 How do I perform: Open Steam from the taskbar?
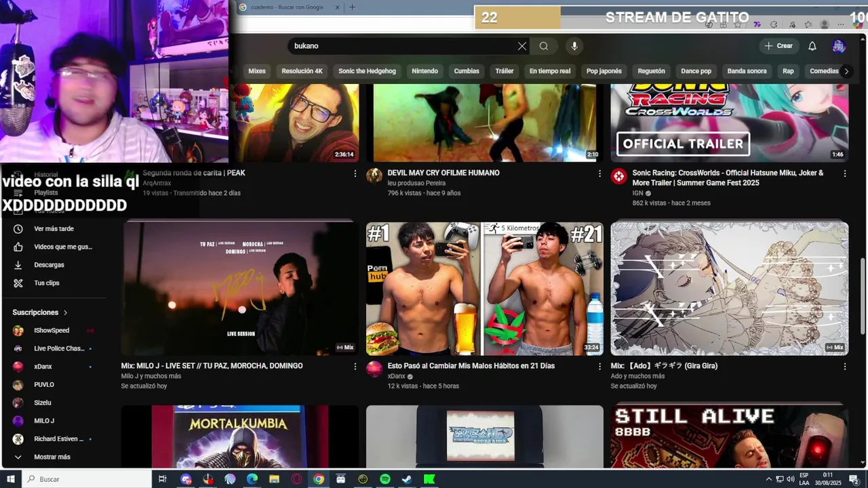point(407,479)
